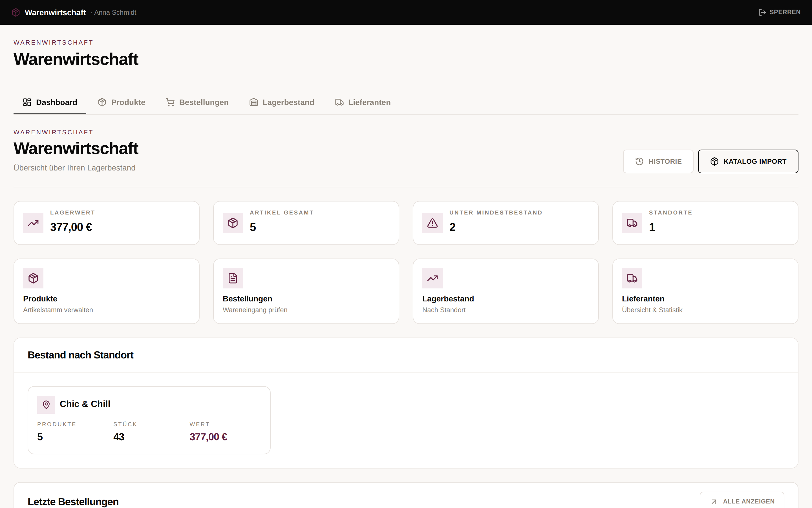Click the Produkte box icon in tabs
The width and height of the screenshot is (812, 508).
click(x=102, y=102)
